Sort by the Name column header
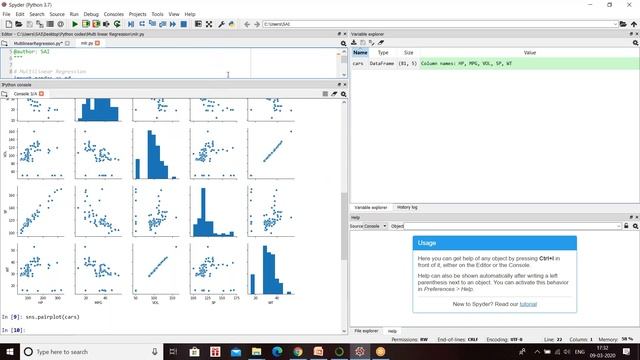The height and width of the screenshot is (360, 640). click(360, 53)
